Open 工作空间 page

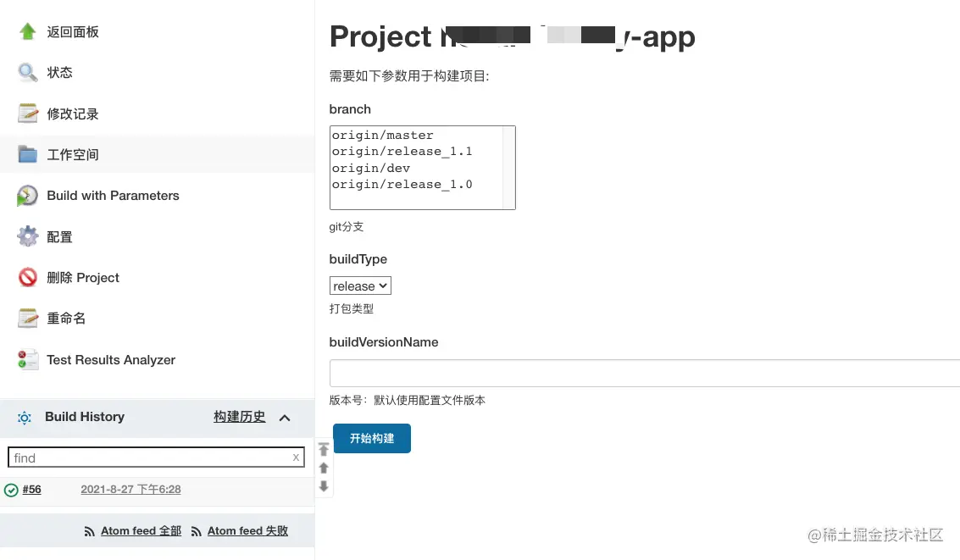(73, 155)
